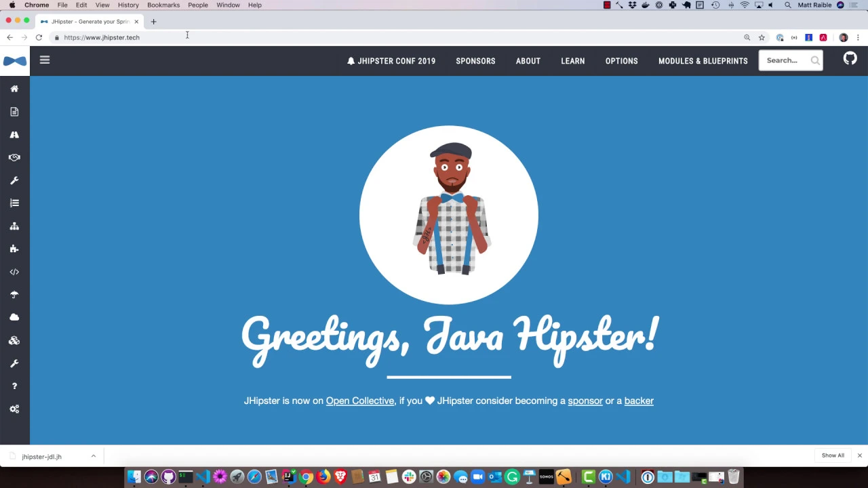The width and height of the screenshot is (868, 488).
Task: Follow the backer link
Action: pos(639,401)
